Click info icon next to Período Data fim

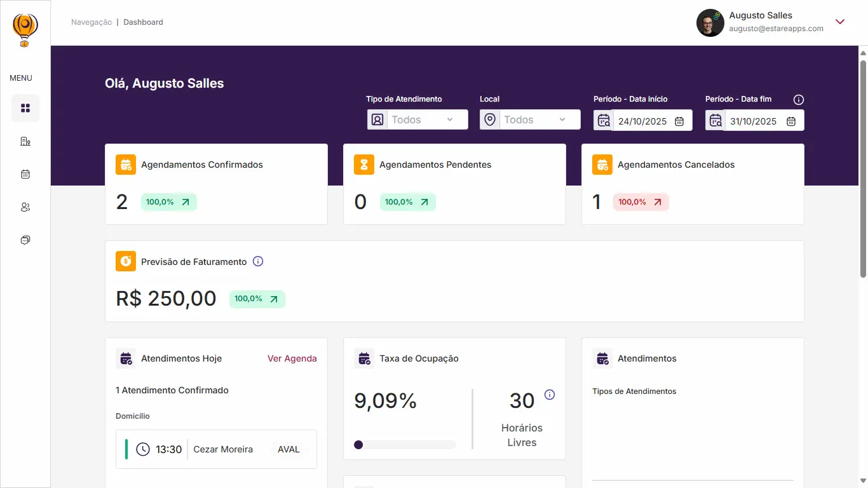pyautogui.click(x=799, y=100)
